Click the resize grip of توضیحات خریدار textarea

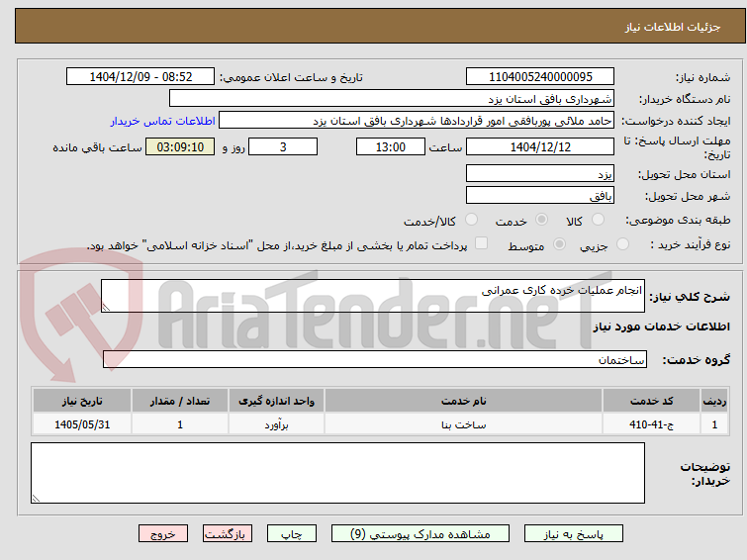36,498
